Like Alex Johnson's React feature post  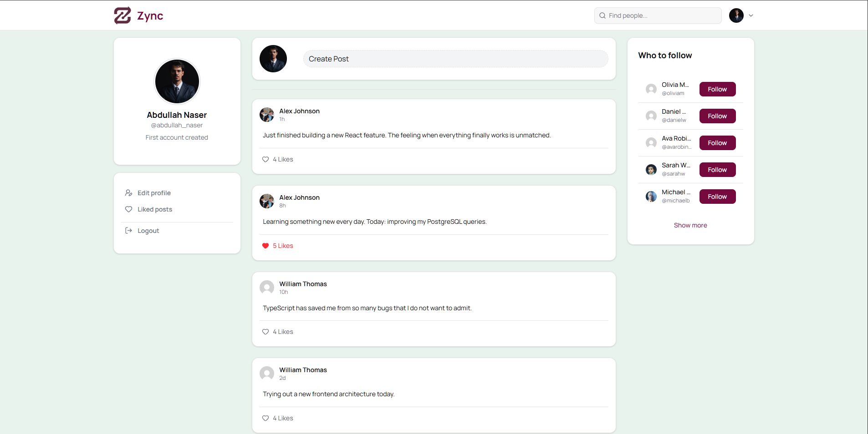[266, 159]
